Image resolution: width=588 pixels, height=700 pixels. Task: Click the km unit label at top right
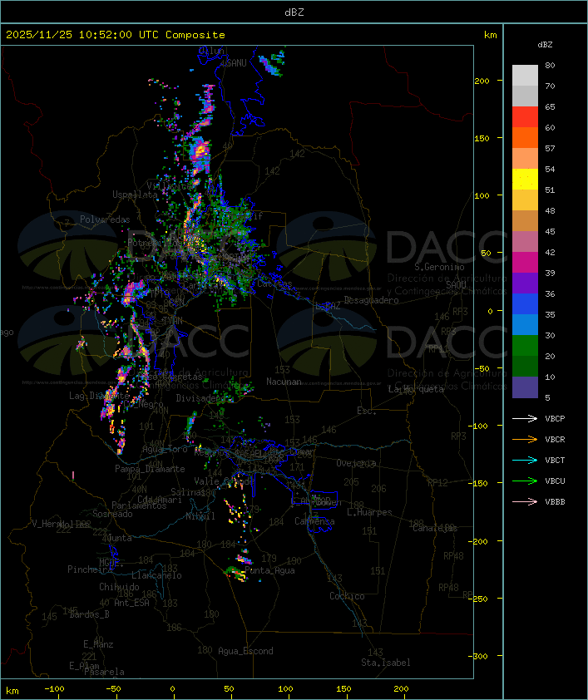tap(490, 35)
